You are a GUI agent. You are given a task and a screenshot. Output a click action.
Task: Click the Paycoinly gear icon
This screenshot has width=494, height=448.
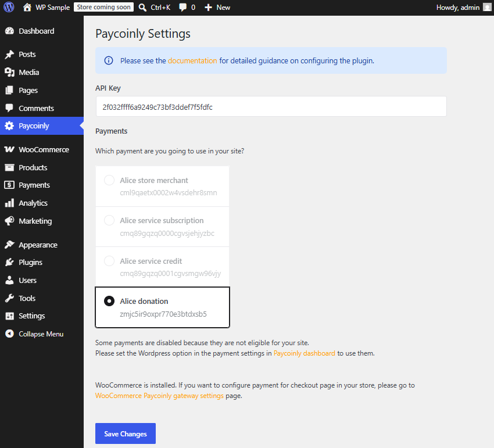click(x=9, y=126)
